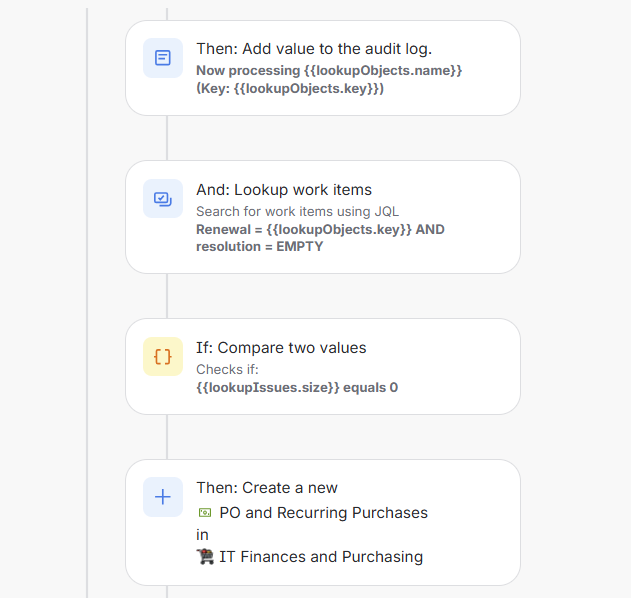
Task: Open the 'Then: Add value to the audit log' step
Action: coord(313,48)
